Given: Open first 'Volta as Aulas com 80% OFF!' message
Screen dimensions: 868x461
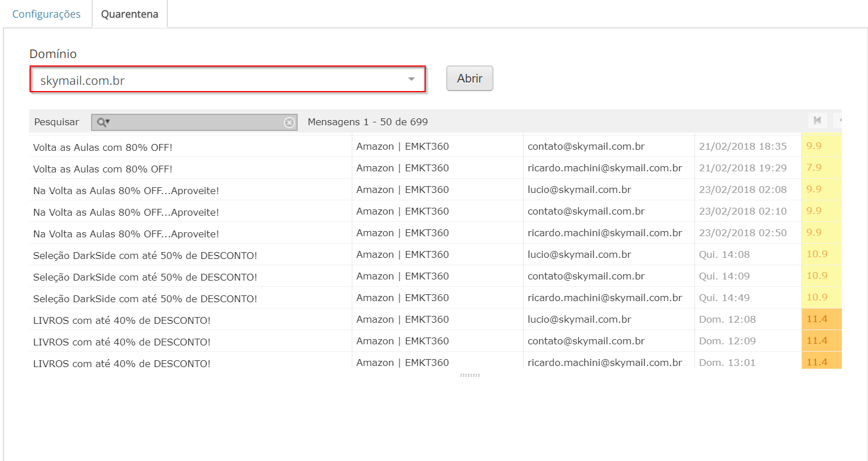Looking at the screenshot, I should pos(102,147).
